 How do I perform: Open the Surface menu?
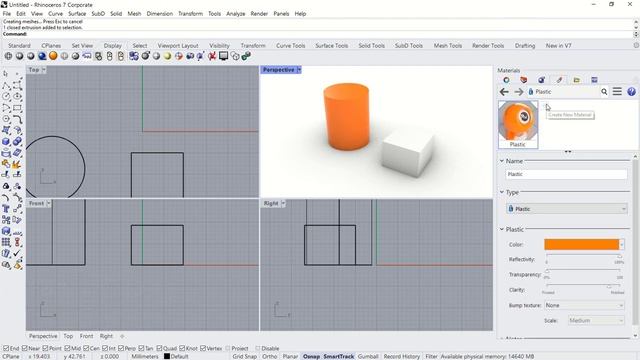(x=77, y=13)
